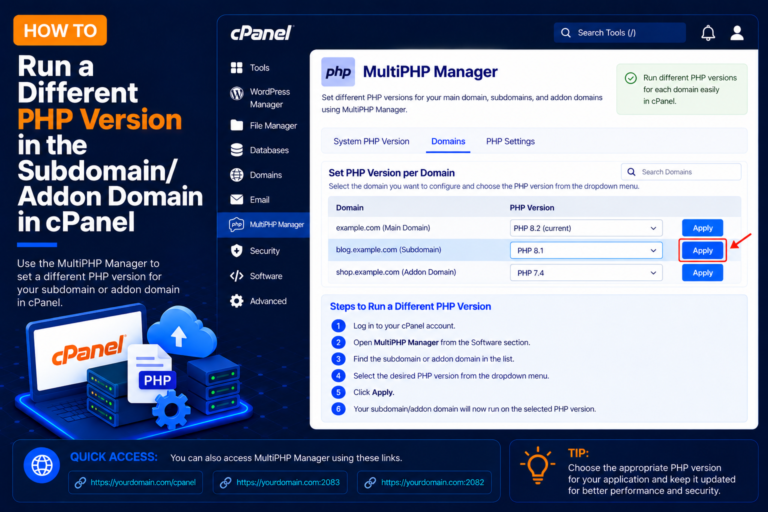Apply PHP 7.4 for shop.example.com addon domain
The height and width of the screenshot is (512, 768).
[702, 273]
